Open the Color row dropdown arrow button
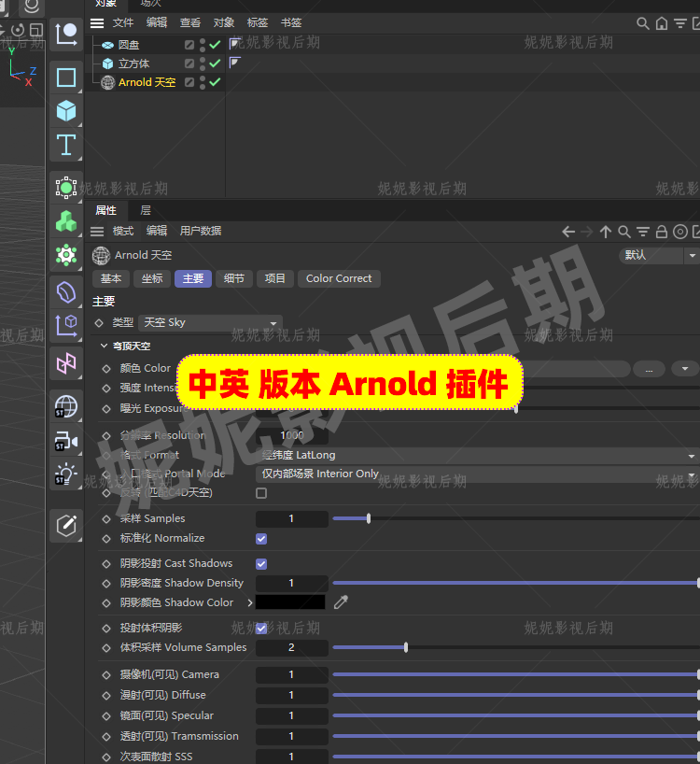Viewport: 700px width, 764px height. click(x=685, y=369)
